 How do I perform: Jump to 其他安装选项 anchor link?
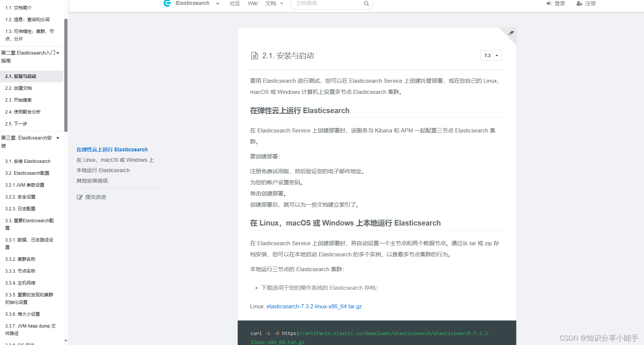point(92,181)
